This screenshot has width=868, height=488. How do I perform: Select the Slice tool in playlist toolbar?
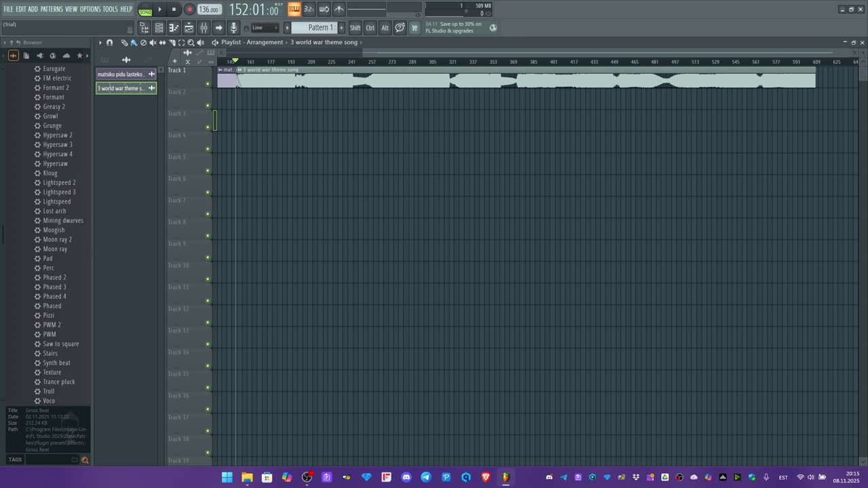tap(172, 43)
